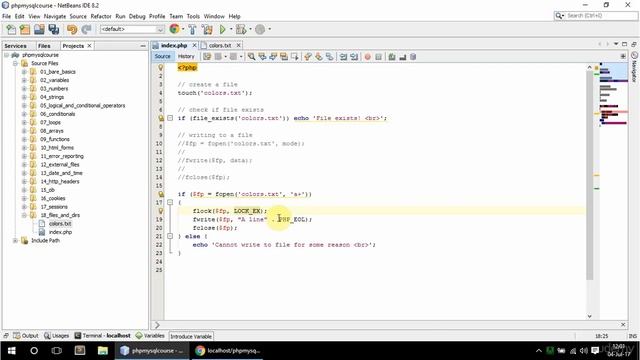This screenshot has height=360, width=640.
Task: Switch to the Files tab
Action: pos(44,46)
